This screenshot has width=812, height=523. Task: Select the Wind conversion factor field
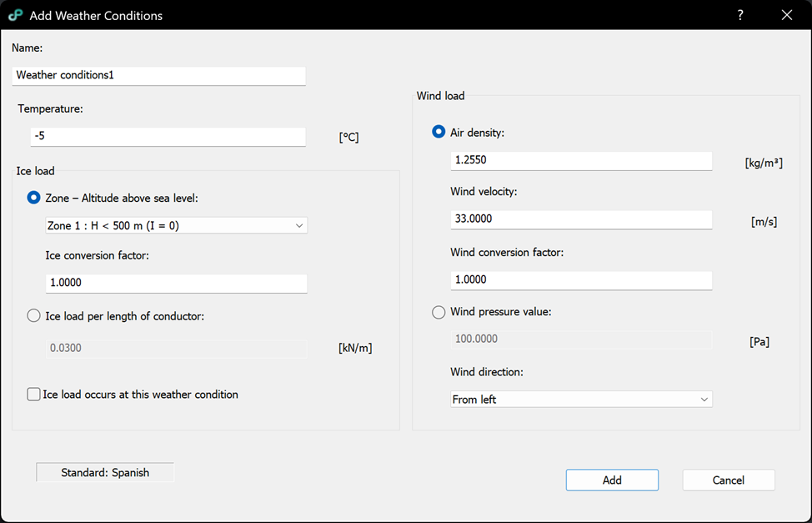581,279
